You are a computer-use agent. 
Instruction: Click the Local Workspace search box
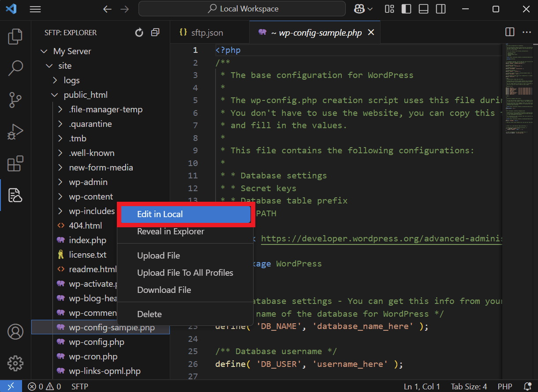point(242,9)
